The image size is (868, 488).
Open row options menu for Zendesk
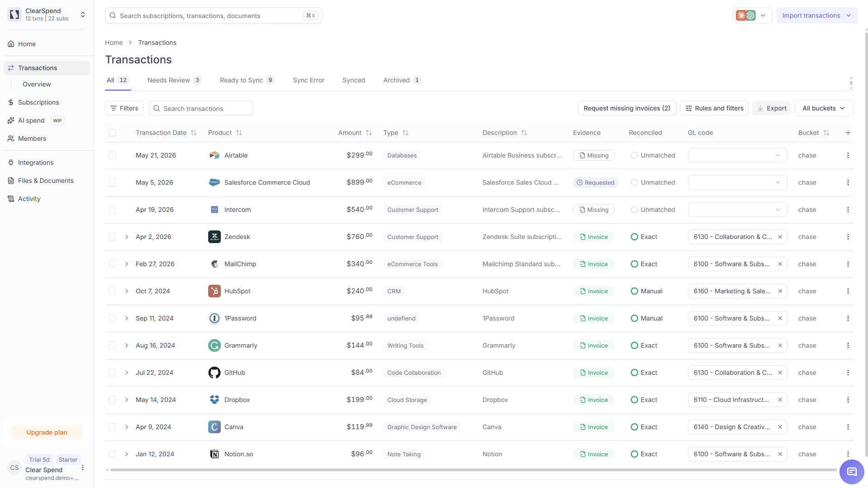pyautogui.click(x=848, y=237)
